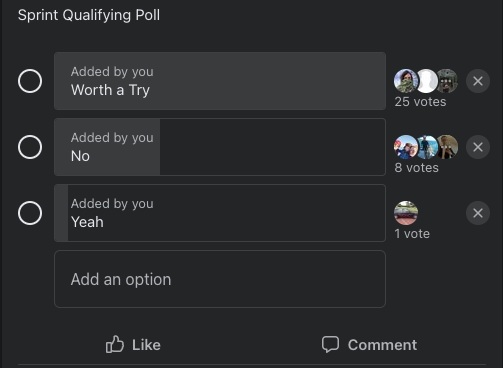Screen dimensions: 503x368
Task: Open the single voter avatar for Yeah
Action: coord(406,213)
